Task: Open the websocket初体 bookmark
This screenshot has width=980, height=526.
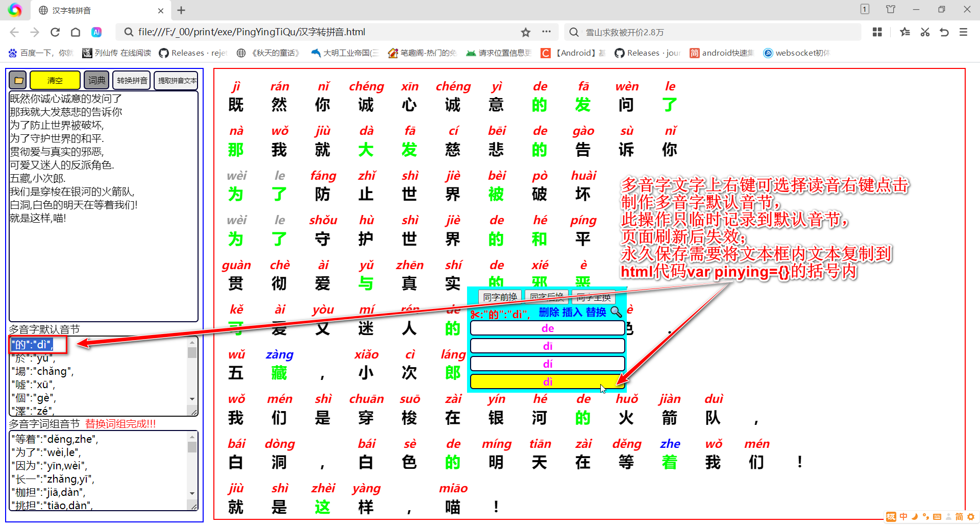Action: (797, 53)
